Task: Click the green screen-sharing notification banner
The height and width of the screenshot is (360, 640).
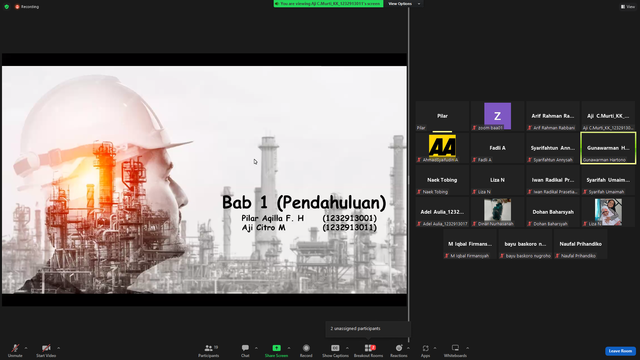Action: (x=328, y=4)
